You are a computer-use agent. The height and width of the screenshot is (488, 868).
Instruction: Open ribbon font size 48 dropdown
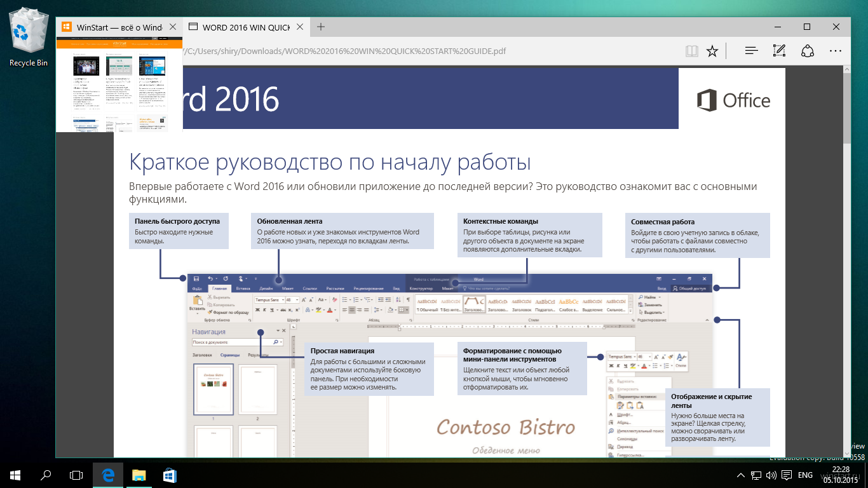[297, 299]
